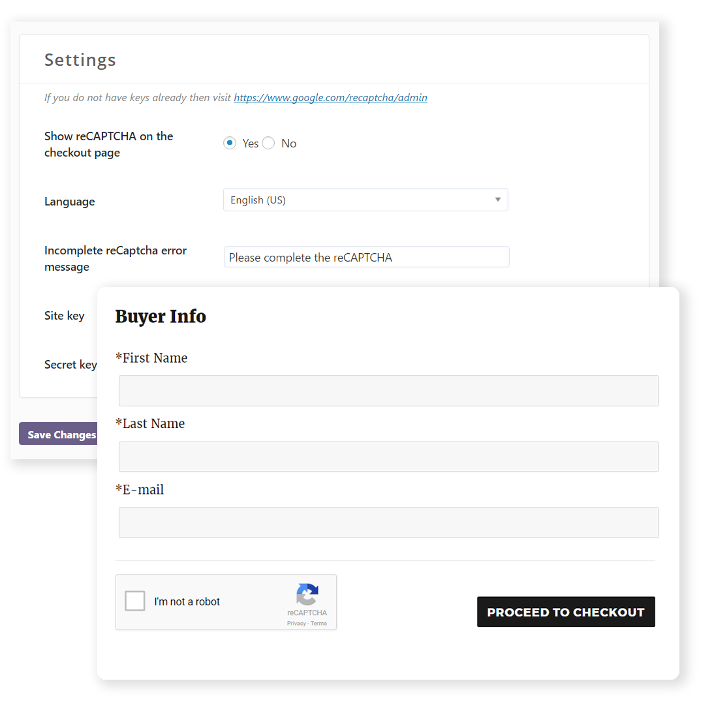The width and height of the screenshot is (714, 728).
Task: Focus the First Name input field
Action: 388,391
